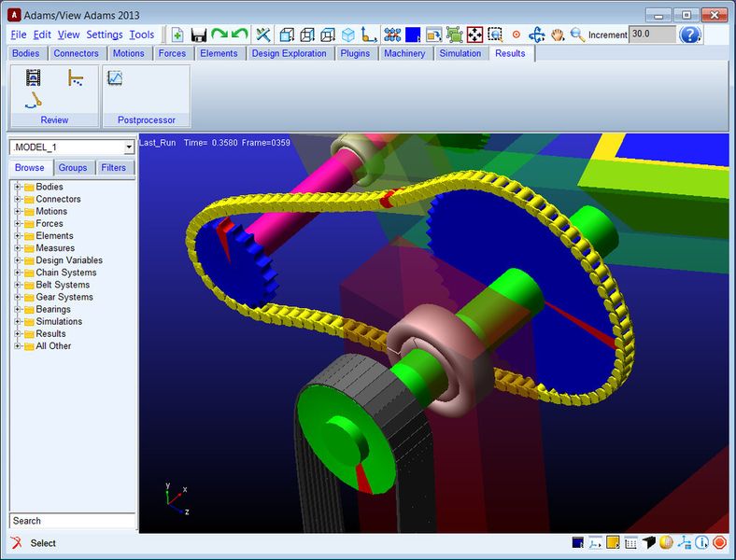
Task: Expand the Bodies tree node
Action: 17,187
